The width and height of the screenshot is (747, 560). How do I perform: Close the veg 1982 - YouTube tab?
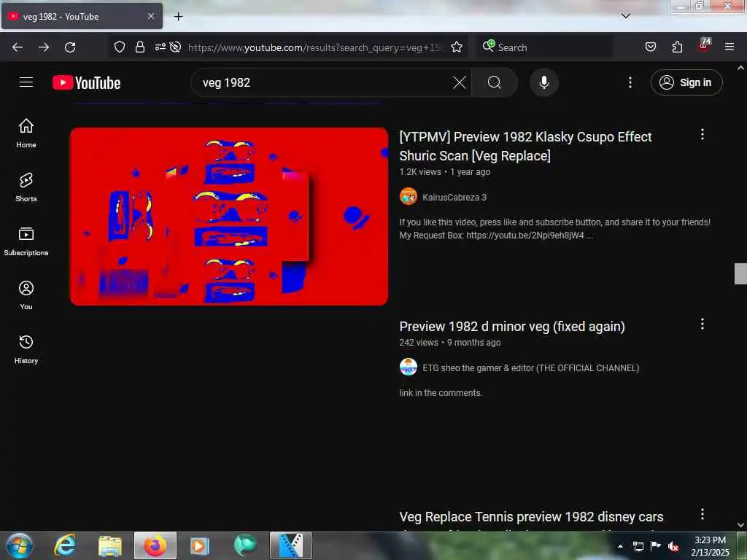point(150,16)
